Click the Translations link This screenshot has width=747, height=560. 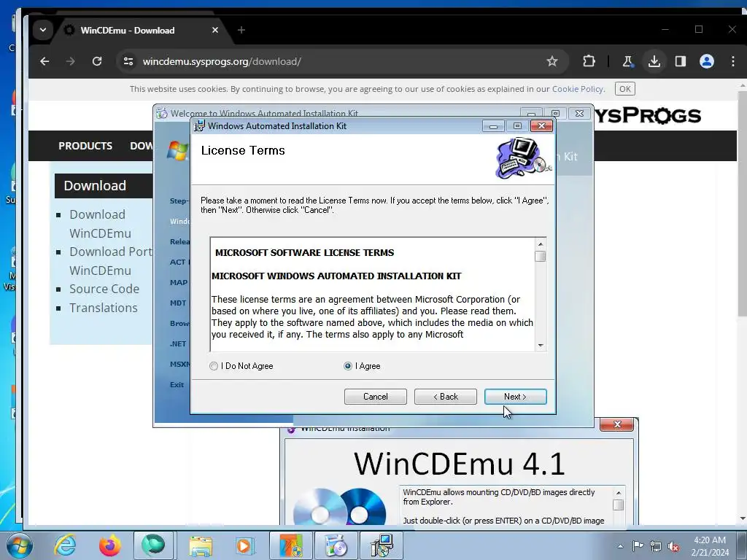coord(104,308)
